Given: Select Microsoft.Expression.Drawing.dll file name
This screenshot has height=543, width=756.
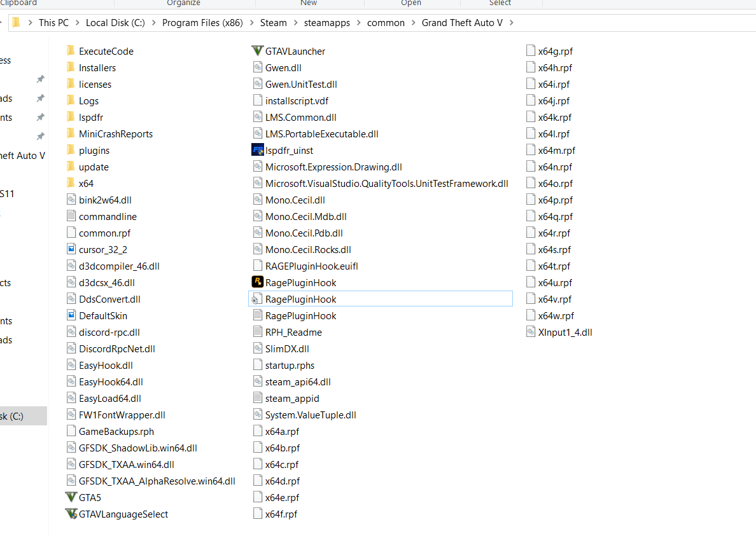Looking at the screenshot, I should pos(333,167).
